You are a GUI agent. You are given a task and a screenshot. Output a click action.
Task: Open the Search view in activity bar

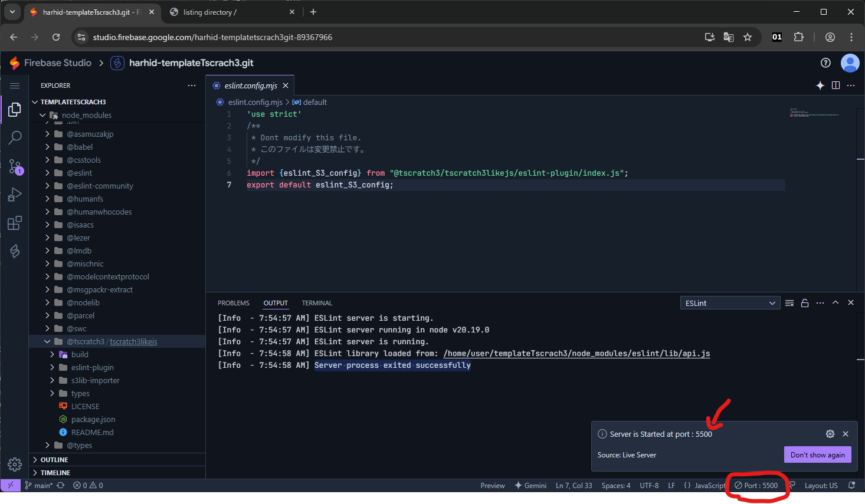[x=15, y=138]
